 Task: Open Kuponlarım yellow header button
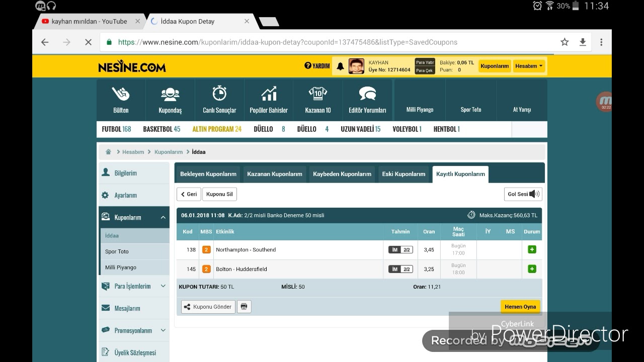tap(495, 66)
